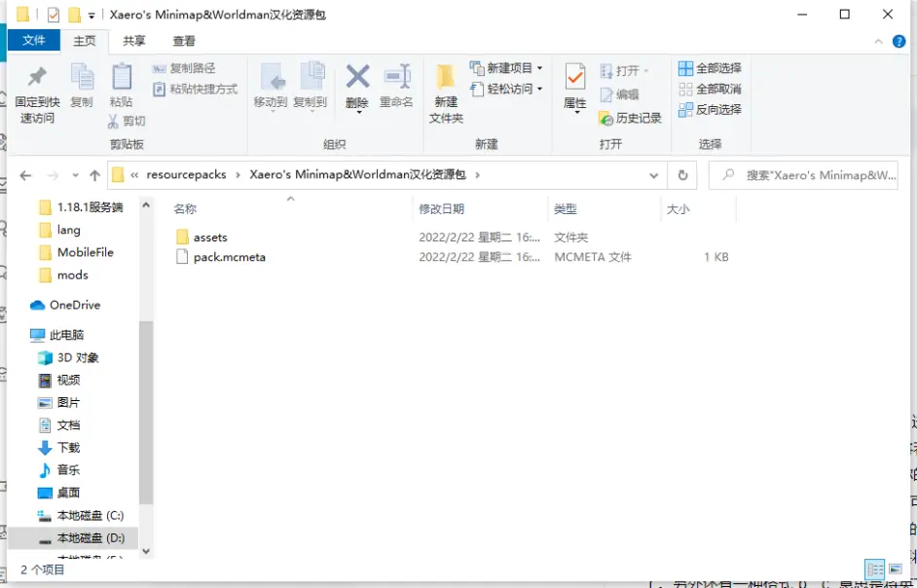Open 历史记录 history
This screenshot has width=917, height=588.
[630, 118]
